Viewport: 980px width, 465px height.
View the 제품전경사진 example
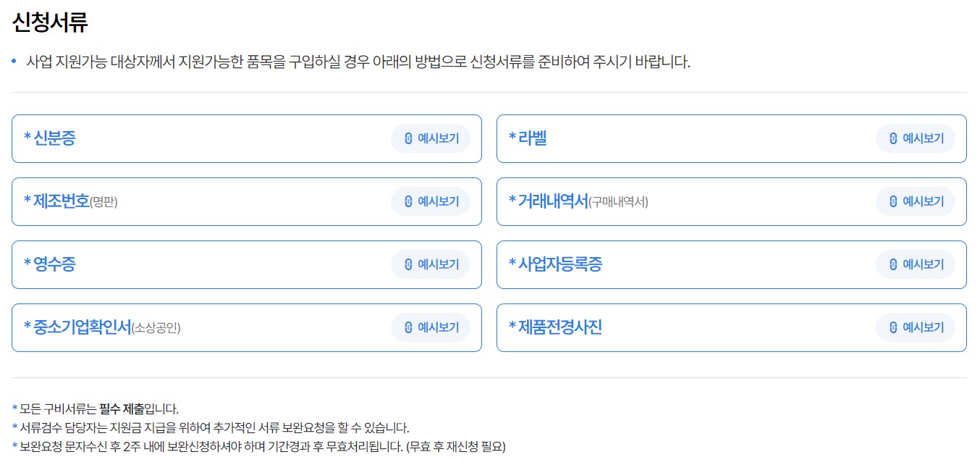point(916,327)
